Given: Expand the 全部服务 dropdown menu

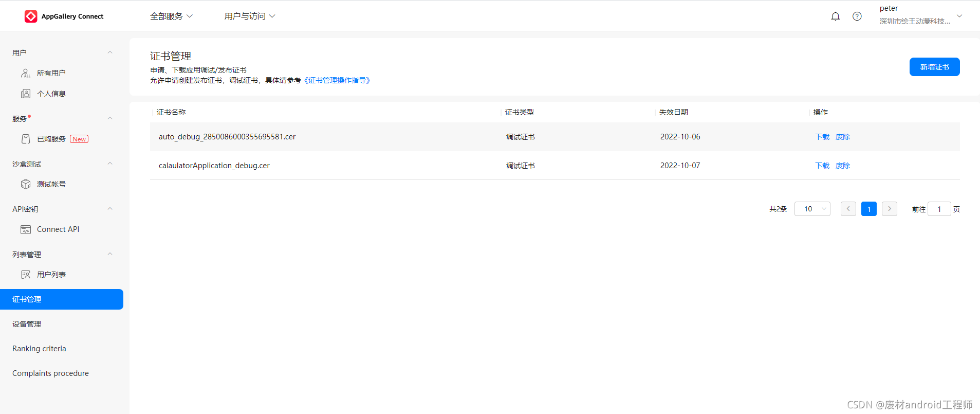Looking at the screenshot, I should point(171,16).
